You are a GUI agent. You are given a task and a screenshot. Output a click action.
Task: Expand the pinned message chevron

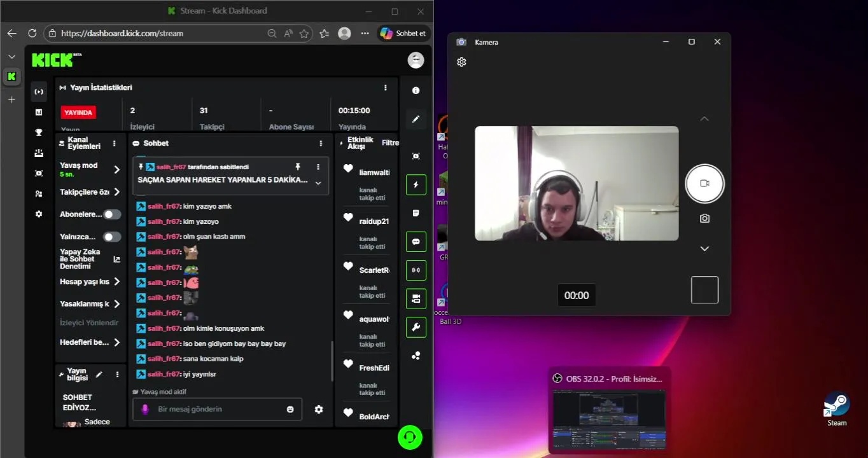[318, 183]
